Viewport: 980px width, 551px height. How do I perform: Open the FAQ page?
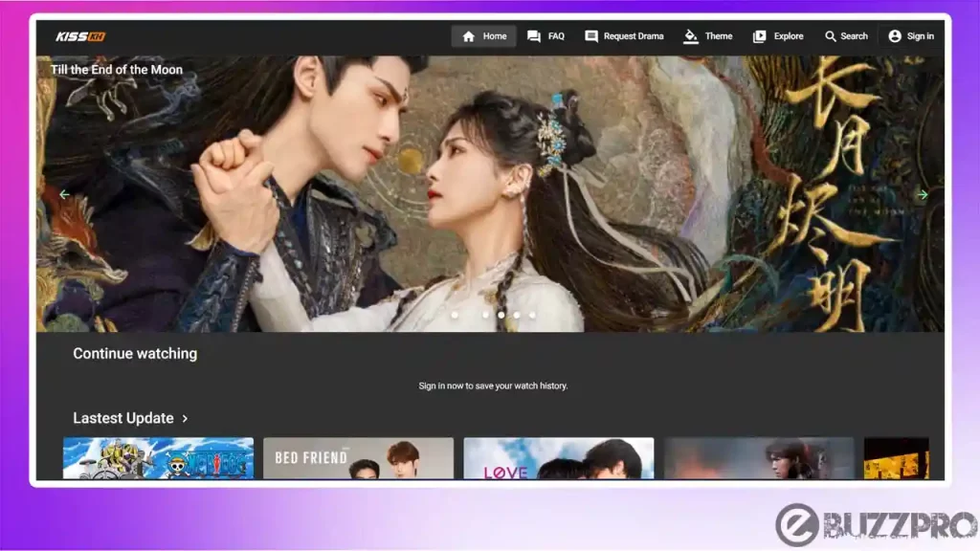click(x=546, y=36)
